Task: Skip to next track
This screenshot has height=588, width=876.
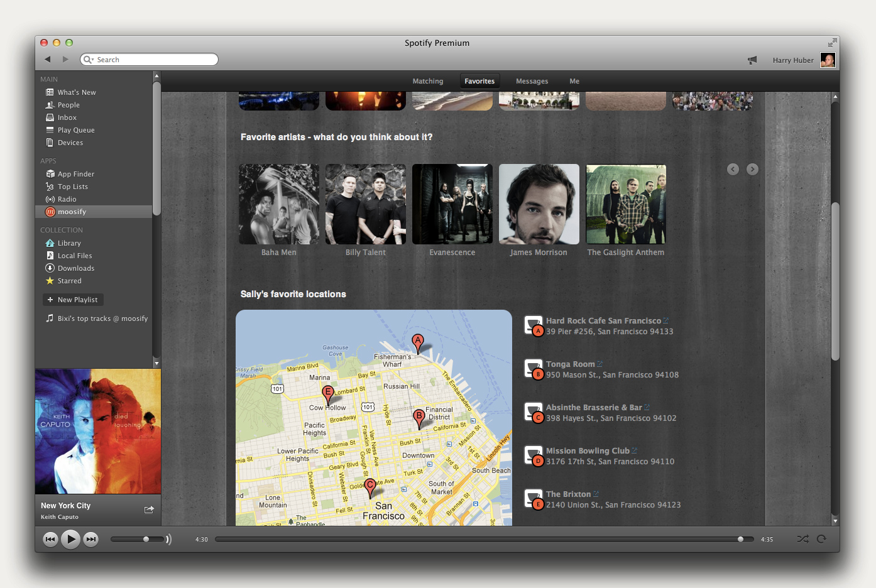Action: tap(91, 539)
